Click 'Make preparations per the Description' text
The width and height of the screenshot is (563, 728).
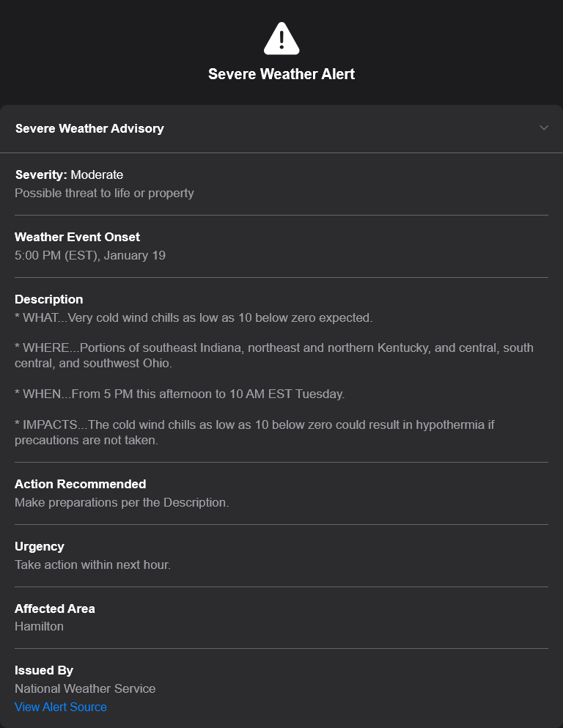pyautogui.click(x=122, y=502)
